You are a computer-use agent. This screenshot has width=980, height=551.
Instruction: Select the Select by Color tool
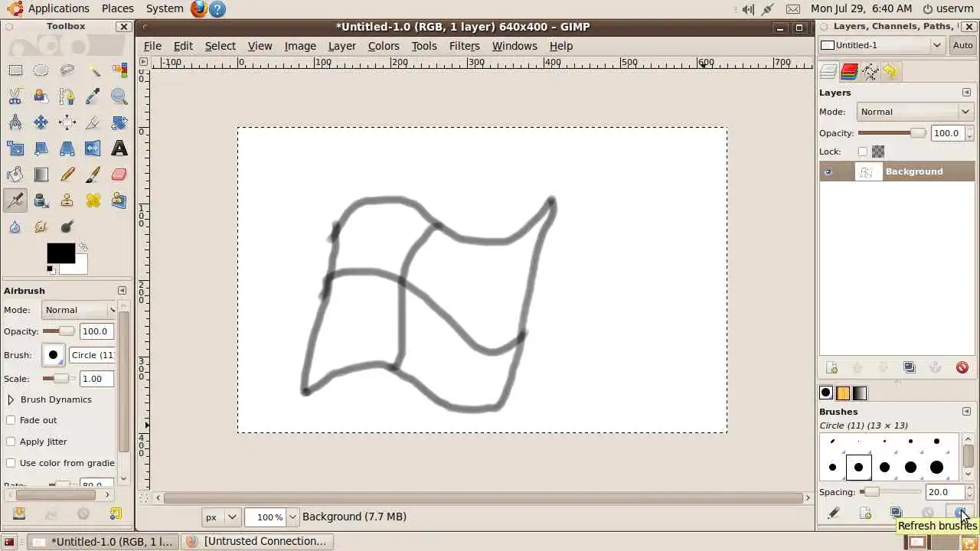click(119, 70)
